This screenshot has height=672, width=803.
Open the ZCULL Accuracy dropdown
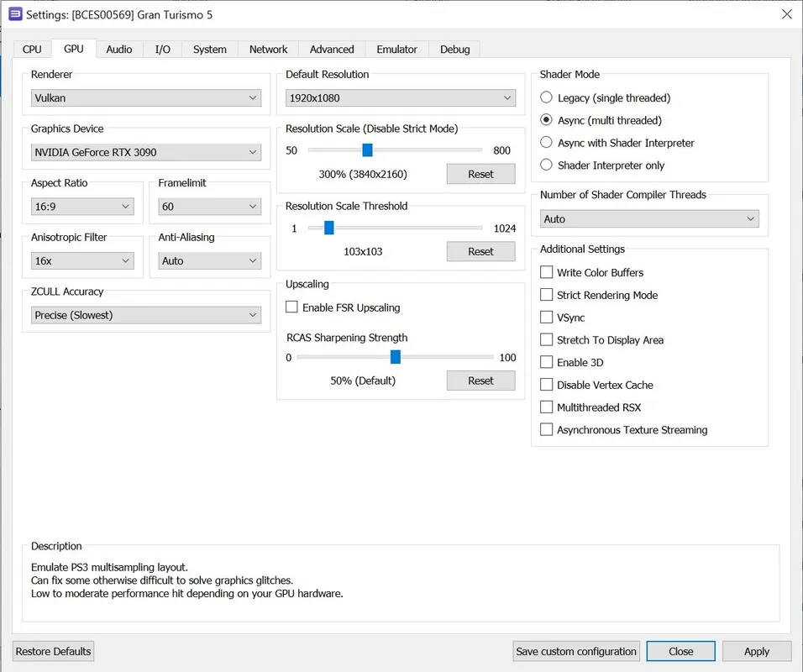click(x=146, y=315)
